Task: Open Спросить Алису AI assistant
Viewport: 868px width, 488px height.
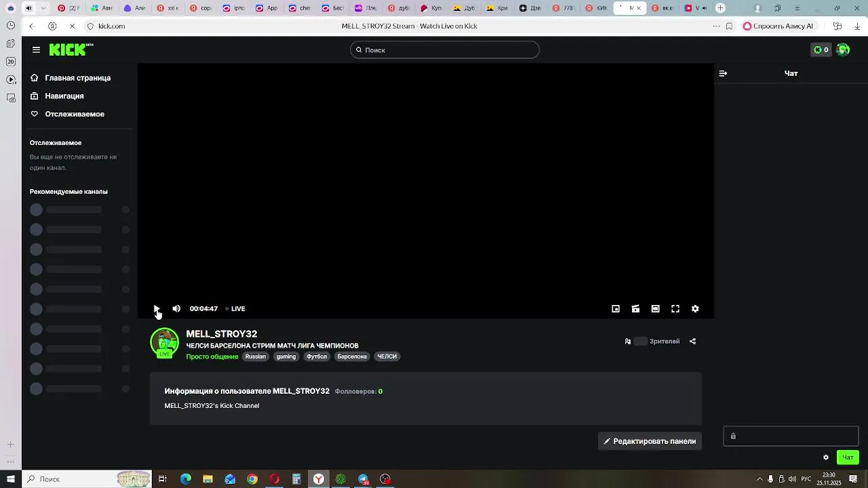Action: click(778, 26)
